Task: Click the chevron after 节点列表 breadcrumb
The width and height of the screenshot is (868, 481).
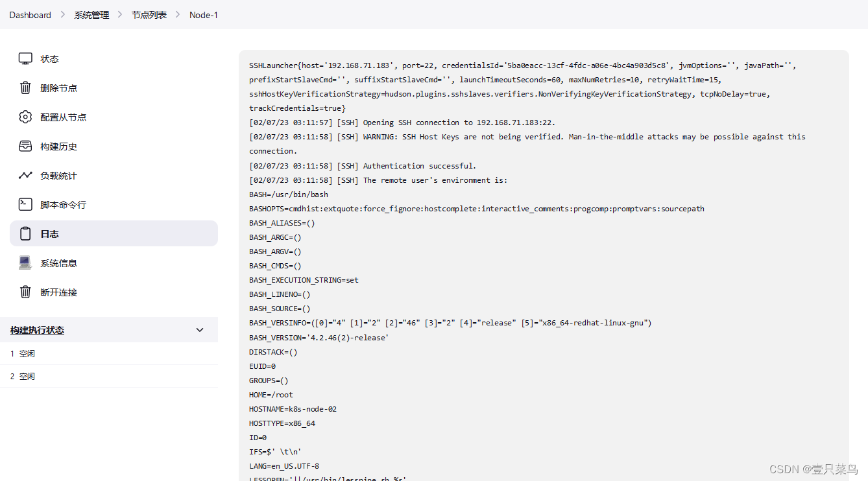Action: tap(178, 15)
